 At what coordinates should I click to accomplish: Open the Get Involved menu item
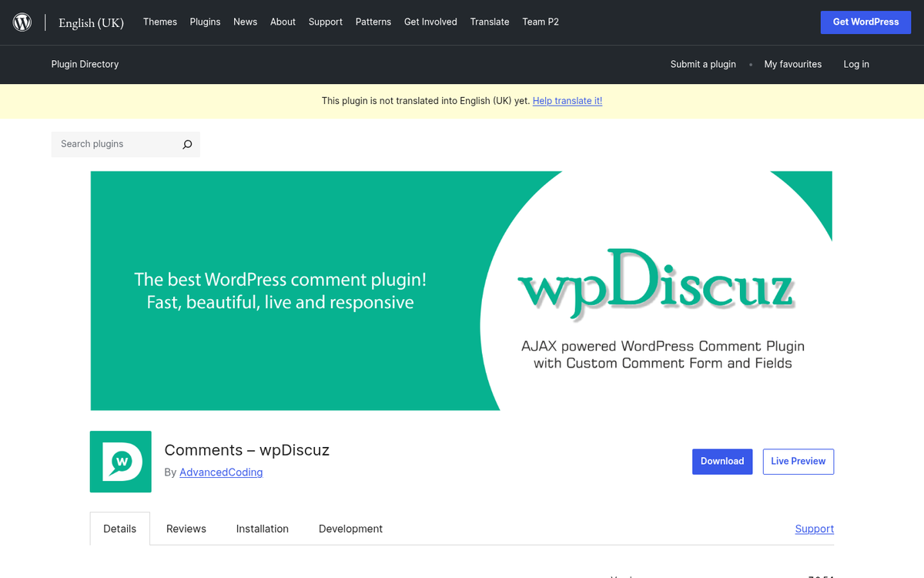pos(430,22)
